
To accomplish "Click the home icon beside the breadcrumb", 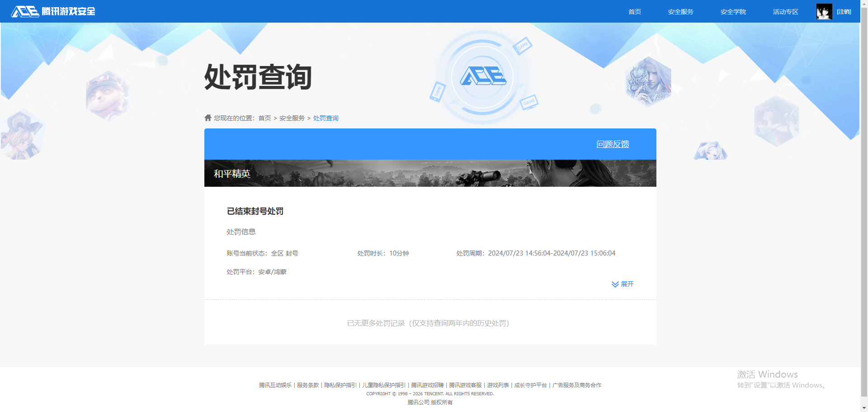I will pos(208,117).
